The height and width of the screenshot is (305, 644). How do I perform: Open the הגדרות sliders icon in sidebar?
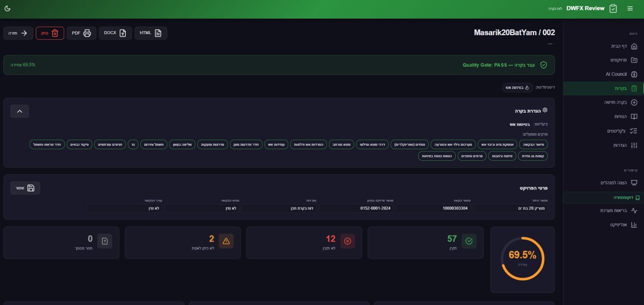coord(634,145)
